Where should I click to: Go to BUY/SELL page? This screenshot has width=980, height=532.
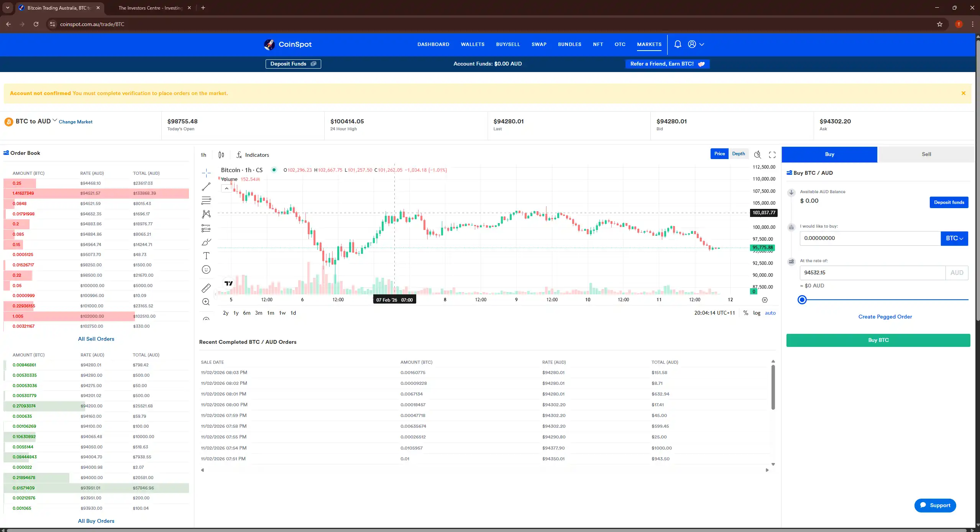[508, 44]
